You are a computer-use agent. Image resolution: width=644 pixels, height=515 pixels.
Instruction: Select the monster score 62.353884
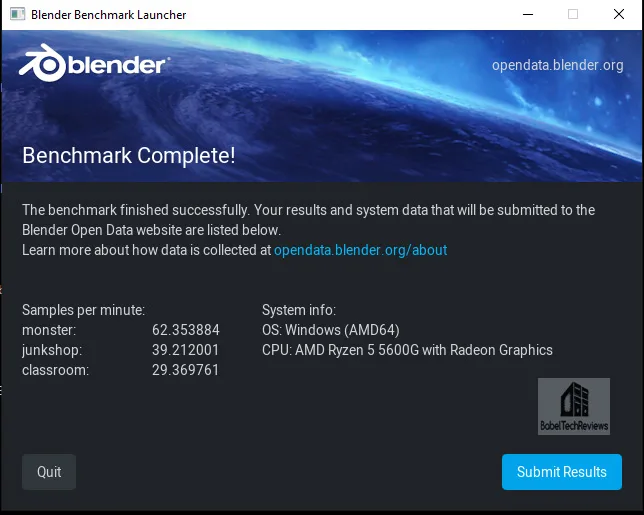186,330
